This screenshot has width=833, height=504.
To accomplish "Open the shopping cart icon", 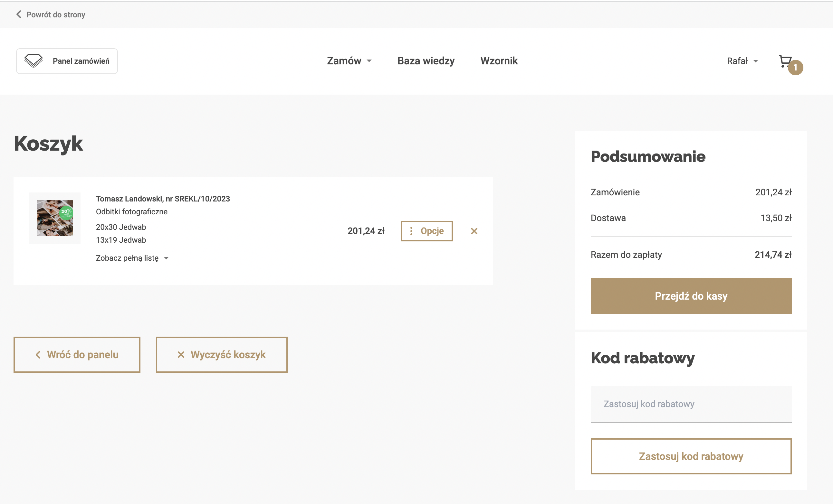I will click(x=785, y=61).
